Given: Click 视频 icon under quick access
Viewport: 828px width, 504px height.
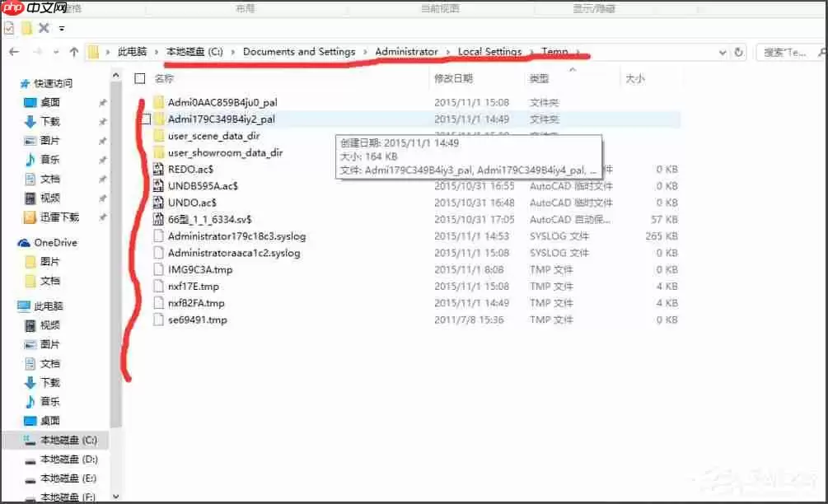Looking at the screenshot, I should point(30,198).
